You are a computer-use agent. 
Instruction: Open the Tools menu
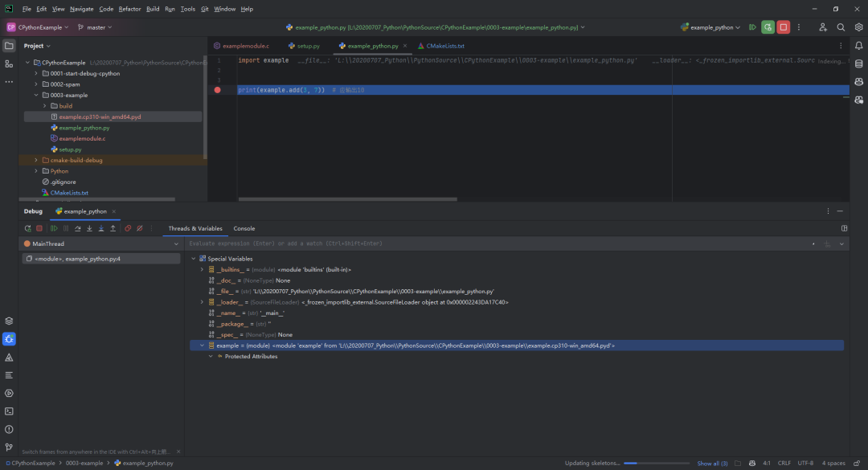point(187,9)
